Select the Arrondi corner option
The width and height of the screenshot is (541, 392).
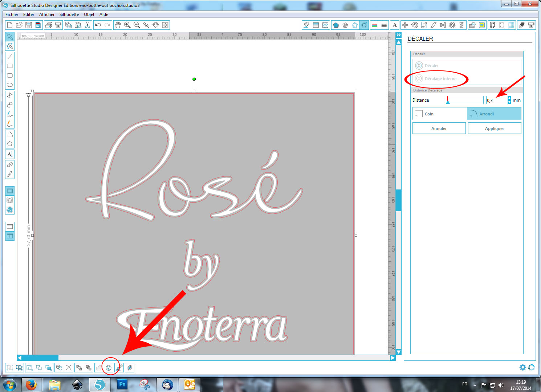(x=494, y=114)
